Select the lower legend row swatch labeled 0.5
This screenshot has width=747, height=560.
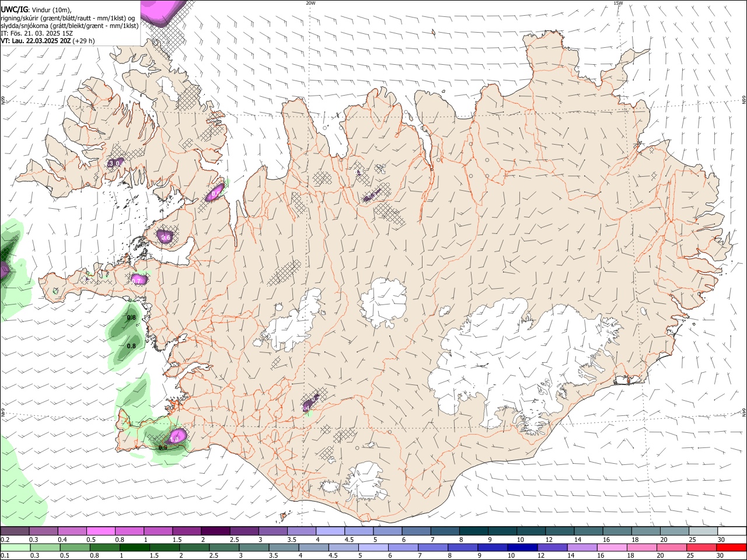75,548
